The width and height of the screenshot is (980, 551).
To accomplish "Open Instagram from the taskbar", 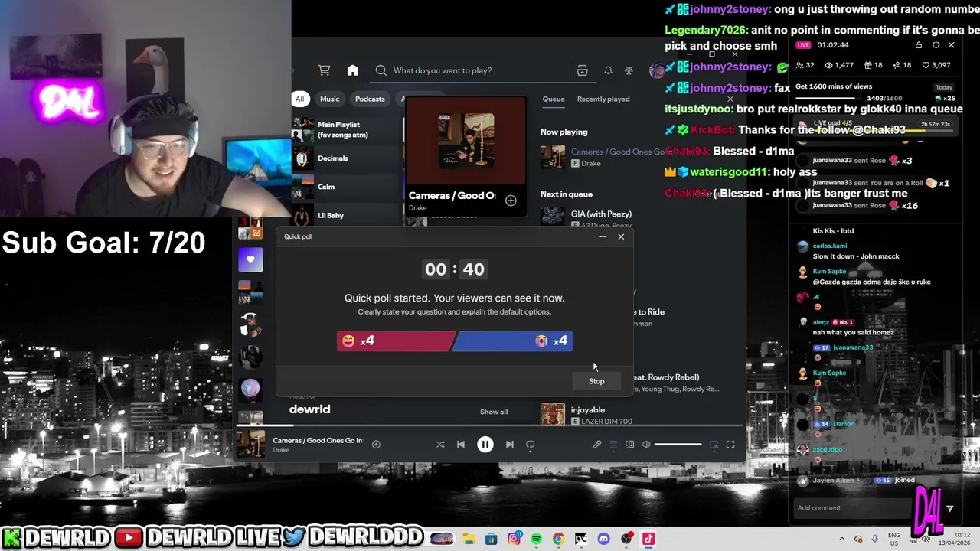I will [x=514, y=539].
